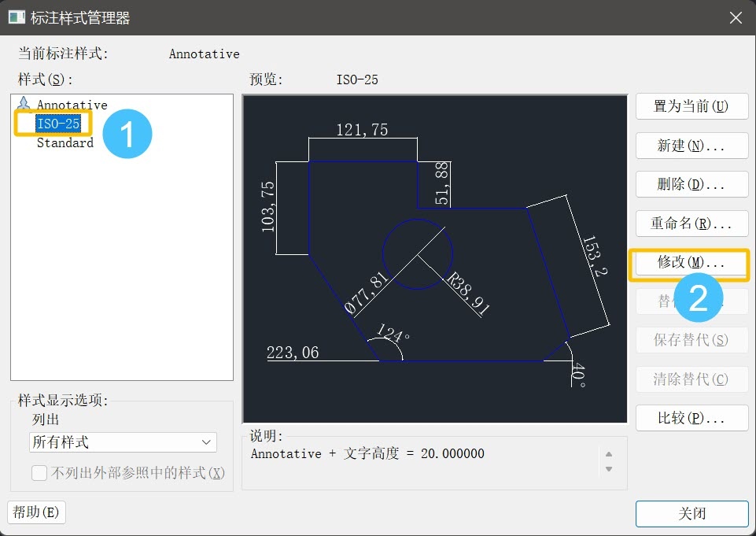
Task: Click the description box scroll-up arrow
Action: point(608,454)
